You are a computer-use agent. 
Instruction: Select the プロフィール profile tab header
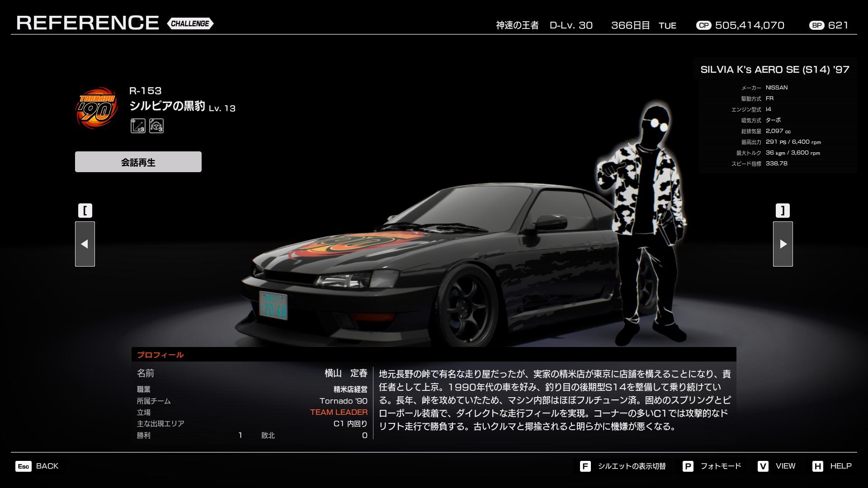pos(160,355)
